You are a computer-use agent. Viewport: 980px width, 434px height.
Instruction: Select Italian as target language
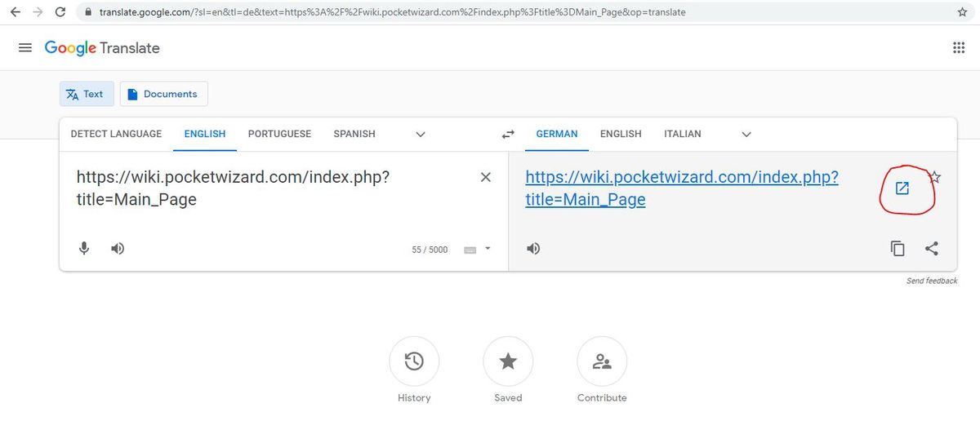pyautogui.click(x=683, y=134)
